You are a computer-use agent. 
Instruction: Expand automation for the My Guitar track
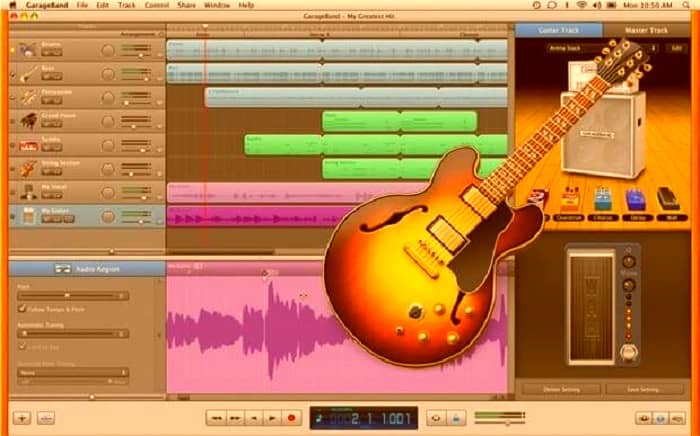pyautogui.click(x=159, y=222)
